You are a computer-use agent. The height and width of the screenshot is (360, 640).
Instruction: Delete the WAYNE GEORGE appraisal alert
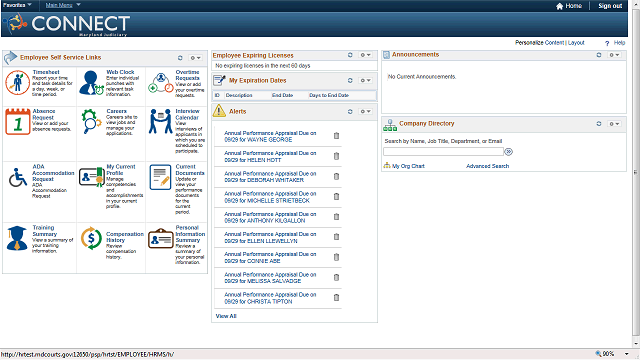336,136
